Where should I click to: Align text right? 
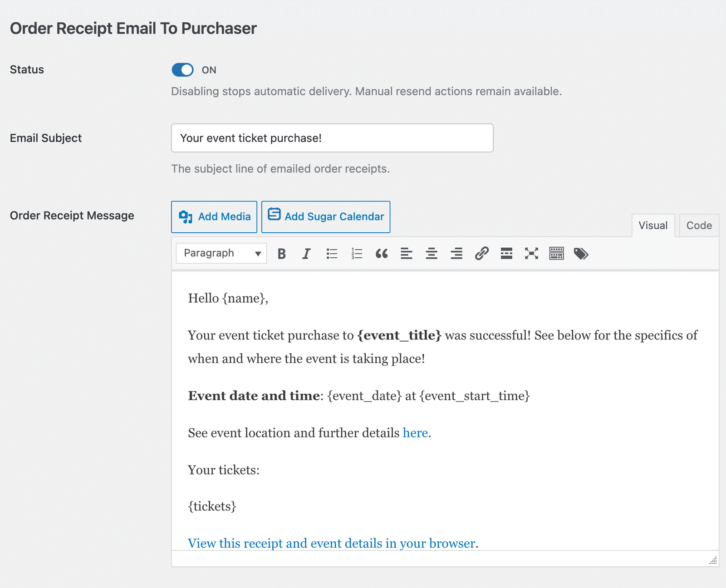pyautogui.click(x=456, y=254)
